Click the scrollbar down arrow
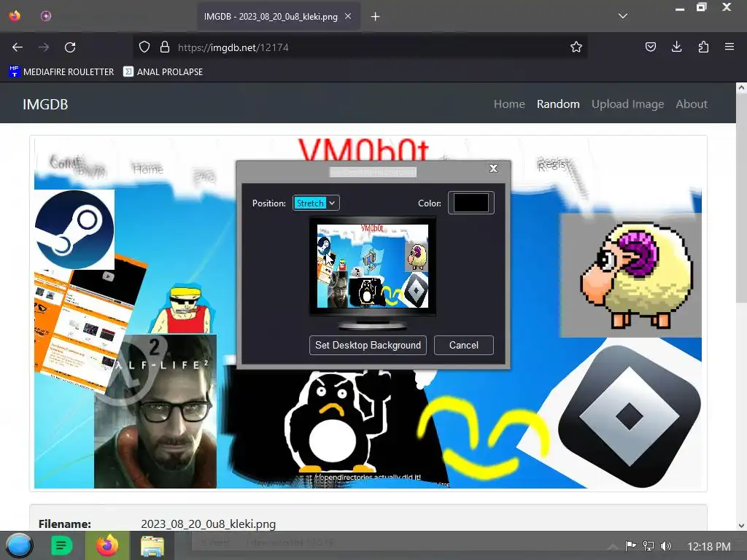 click(x=741, y=526)
